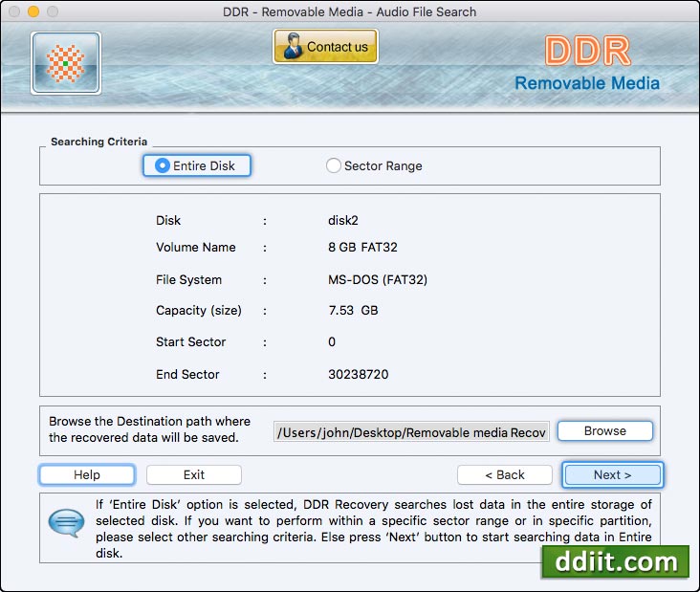Click the window title 'DDR - Removable Media - Audio File Search'

pyautogui.click(x=350, y=12)
